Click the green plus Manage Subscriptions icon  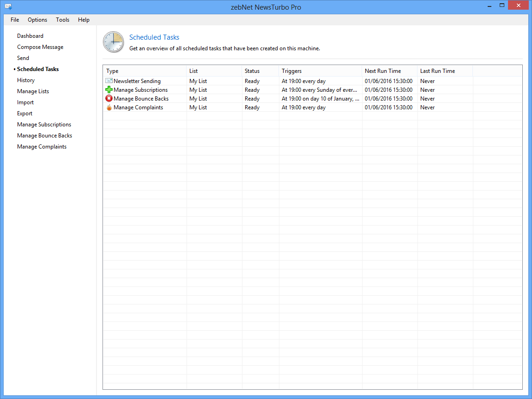[109, 90]
